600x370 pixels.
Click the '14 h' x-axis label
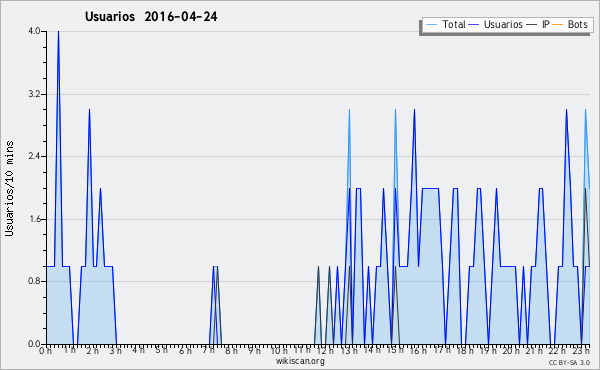click(372, 350)
